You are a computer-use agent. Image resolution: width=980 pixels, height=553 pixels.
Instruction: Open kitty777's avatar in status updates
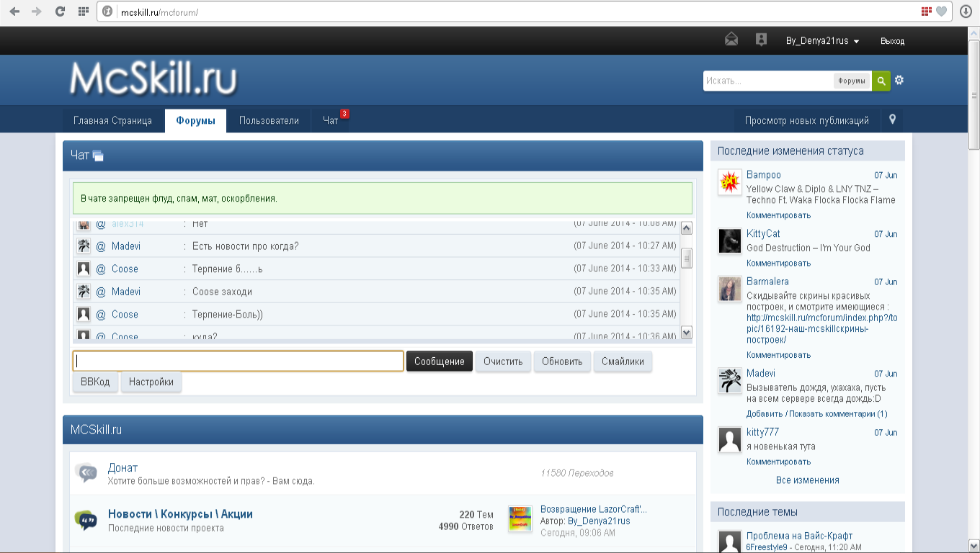pos(730,440)
